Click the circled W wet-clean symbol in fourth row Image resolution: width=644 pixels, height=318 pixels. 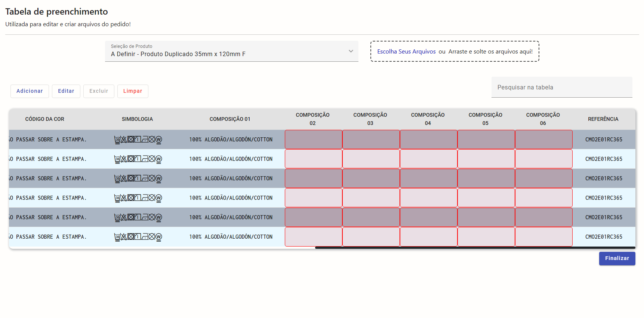tap(158, 198)
